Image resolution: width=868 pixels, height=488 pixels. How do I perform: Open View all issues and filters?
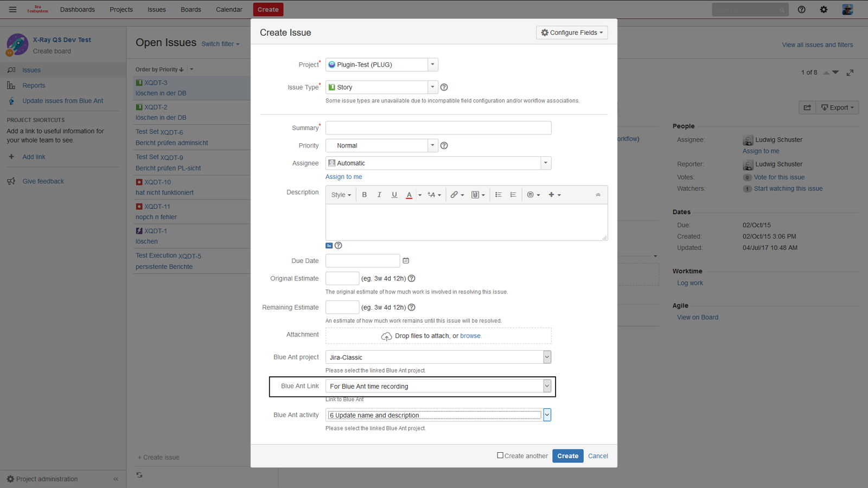tap(817, 45)
